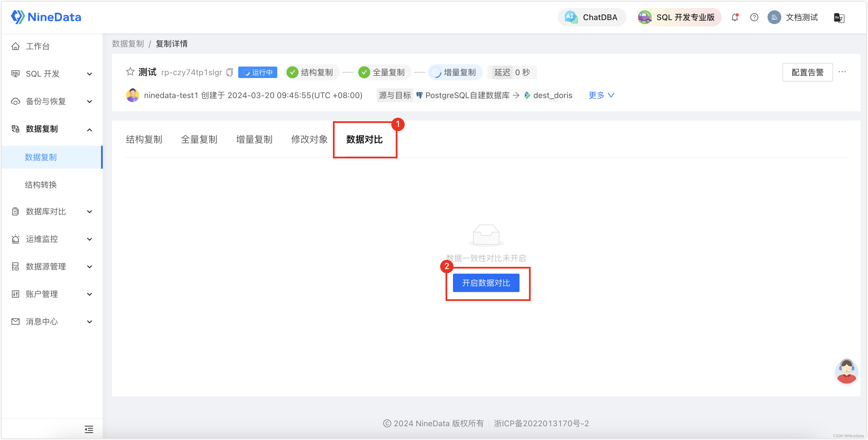Click the NineData logo icon
Image resolution: width=868 pixels, height=440 pixels.
[18, 17]
